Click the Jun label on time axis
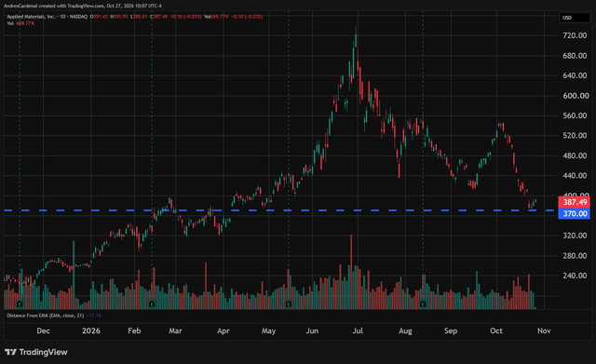This screenshot has height=364, width=596. [312, 330]
